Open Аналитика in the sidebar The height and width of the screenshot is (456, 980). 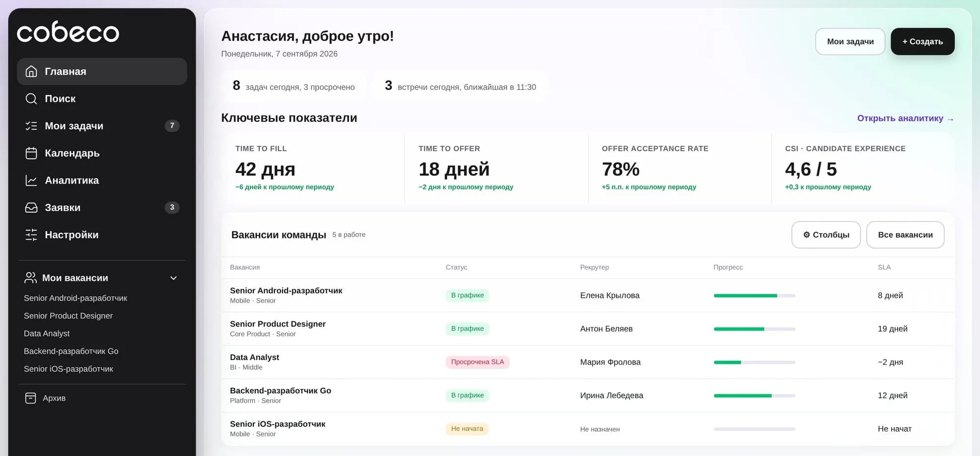[102, 181]
